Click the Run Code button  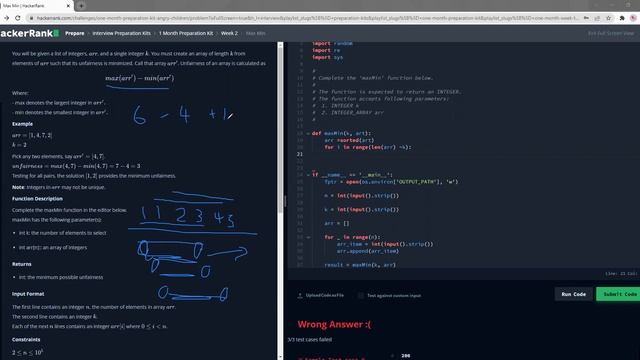pos(573,294)
